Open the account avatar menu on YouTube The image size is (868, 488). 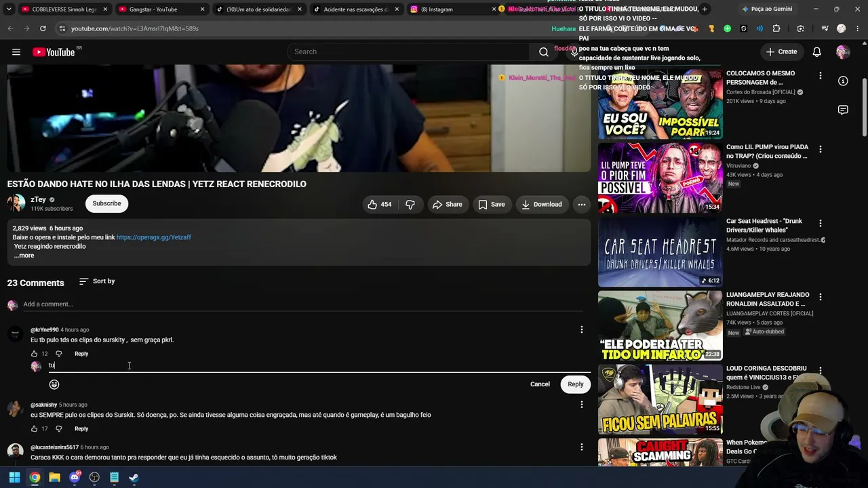click(x=843, y=52)
